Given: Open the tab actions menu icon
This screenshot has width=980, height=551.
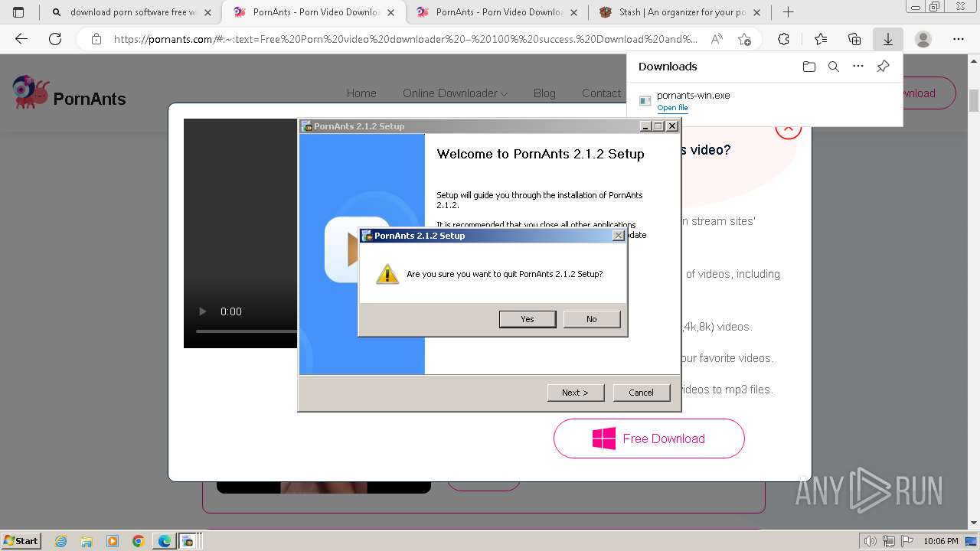Looking at the screenshot, I should click(x=18, y=12).
